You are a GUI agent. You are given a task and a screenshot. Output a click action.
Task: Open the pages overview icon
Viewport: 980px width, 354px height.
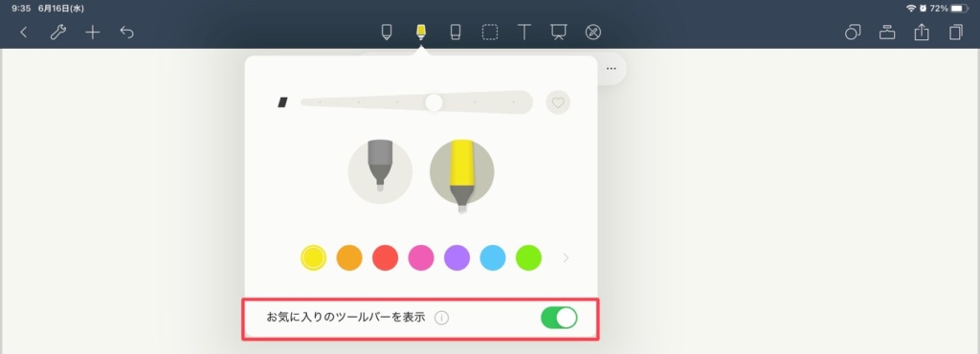(956, 33)
